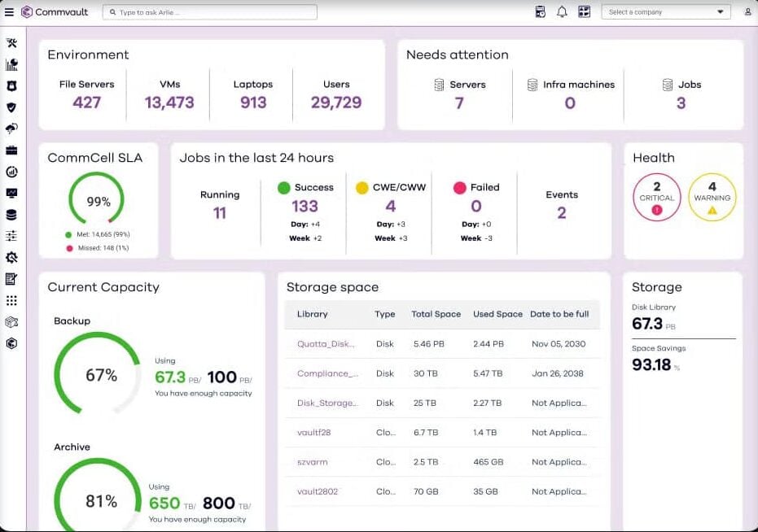This screenshot has width=758, height=532.
Task: Sort by the Total Space column header
Action: [x=436, y=314]
